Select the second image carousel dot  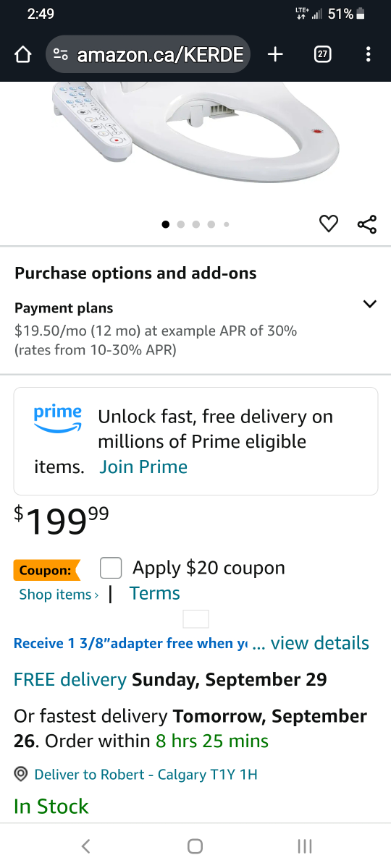click(x=181, y=224)
